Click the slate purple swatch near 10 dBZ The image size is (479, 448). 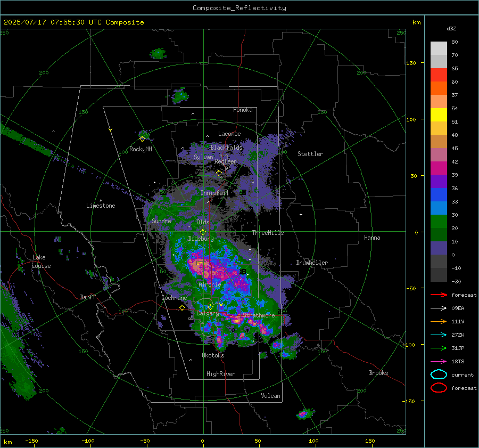pos(439,248)
